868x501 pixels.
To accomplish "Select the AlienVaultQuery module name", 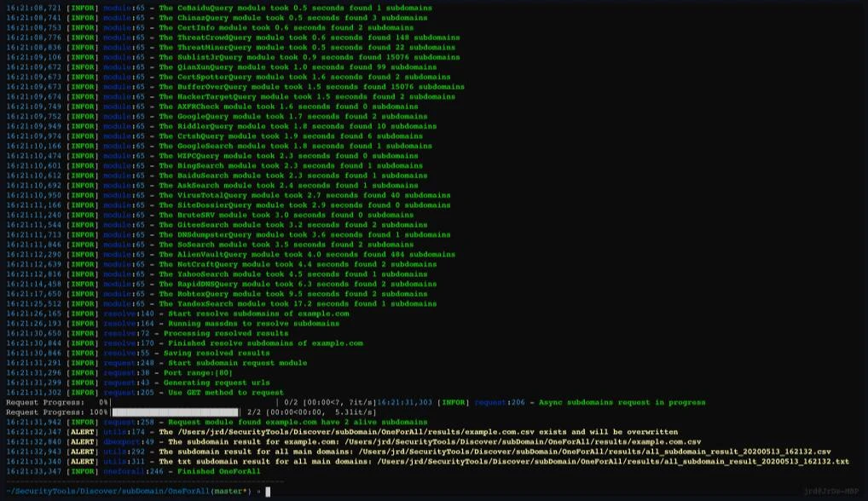I will (x=212, y=255).
